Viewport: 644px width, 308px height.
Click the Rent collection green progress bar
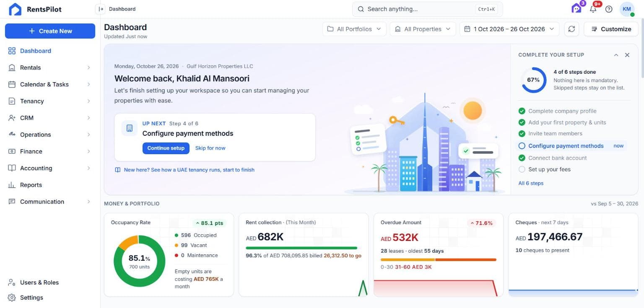(301, 248)
